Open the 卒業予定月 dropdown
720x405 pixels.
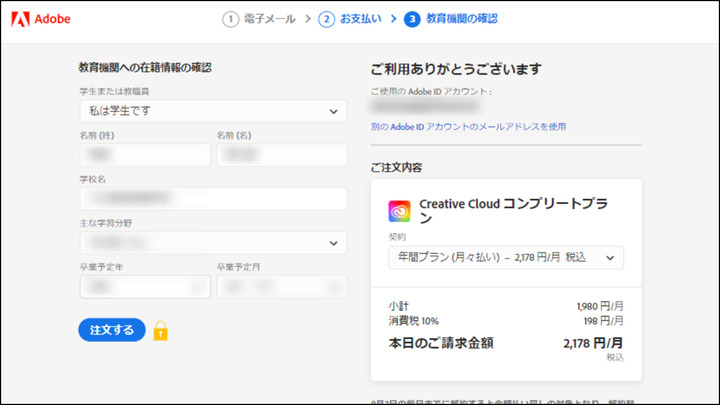(282, 287)
